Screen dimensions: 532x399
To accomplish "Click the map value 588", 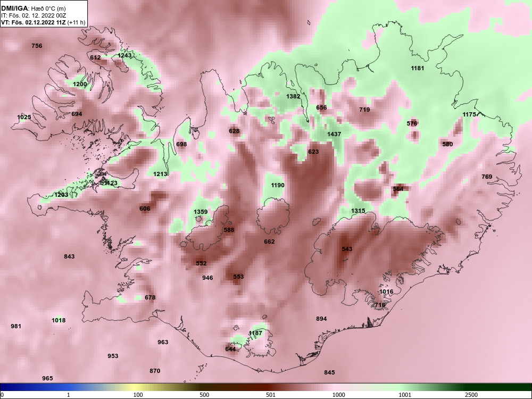I will pyautogui.click(x=229, y=230).
